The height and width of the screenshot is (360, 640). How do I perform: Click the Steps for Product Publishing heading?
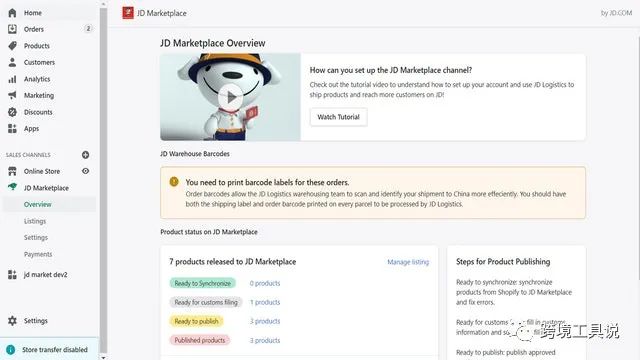coord(503,262)
